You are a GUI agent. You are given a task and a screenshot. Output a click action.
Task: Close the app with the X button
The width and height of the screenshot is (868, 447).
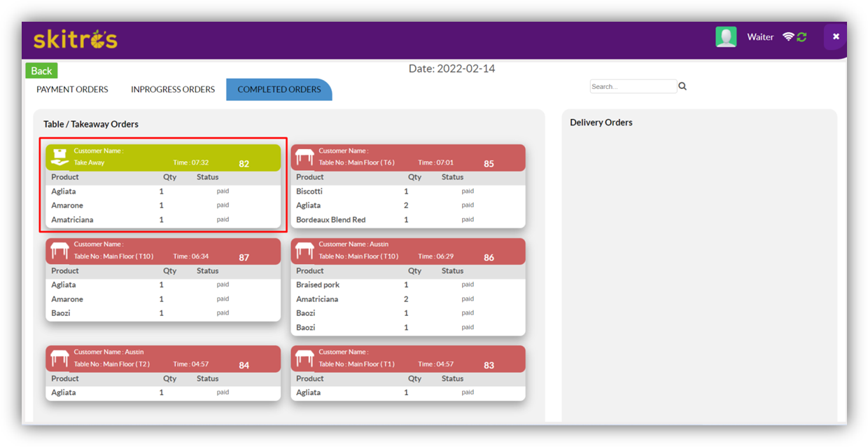tap(835, 36)
